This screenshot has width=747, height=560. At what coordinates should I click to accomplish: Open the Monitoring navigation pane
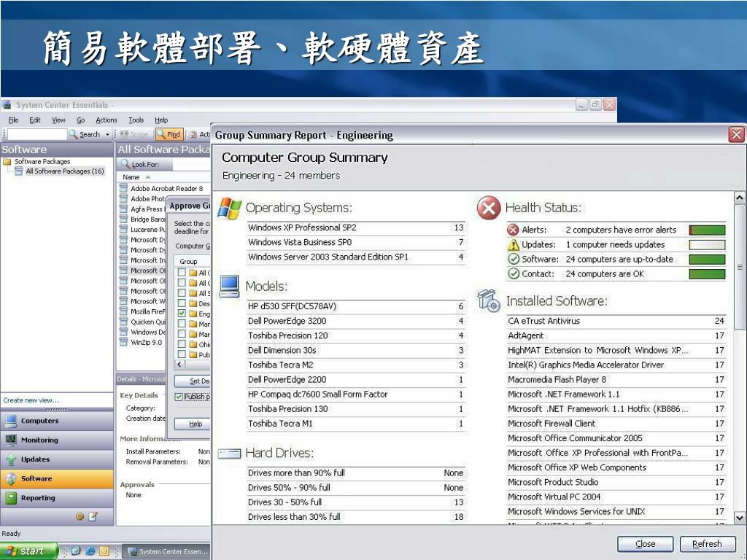coord(57,440)
